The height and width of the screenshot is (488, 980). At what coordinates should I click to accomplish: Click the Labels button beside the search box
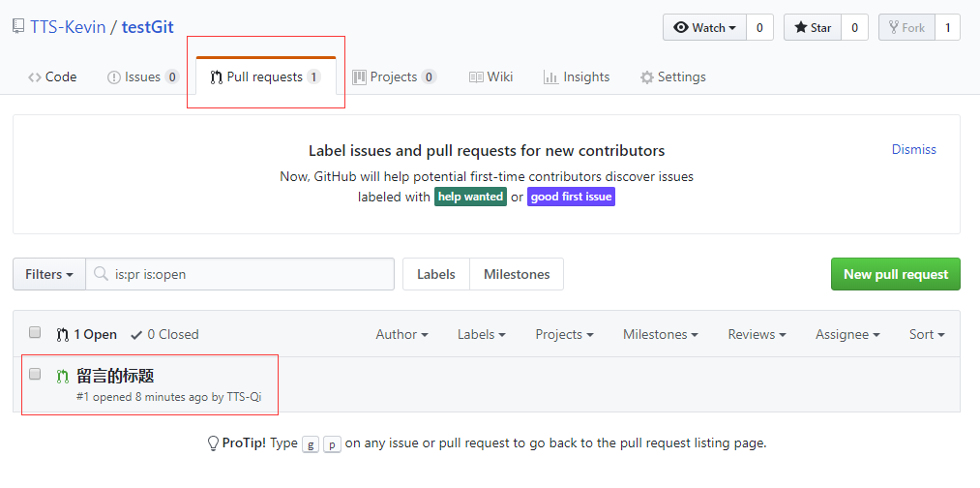tap(436, 274)
